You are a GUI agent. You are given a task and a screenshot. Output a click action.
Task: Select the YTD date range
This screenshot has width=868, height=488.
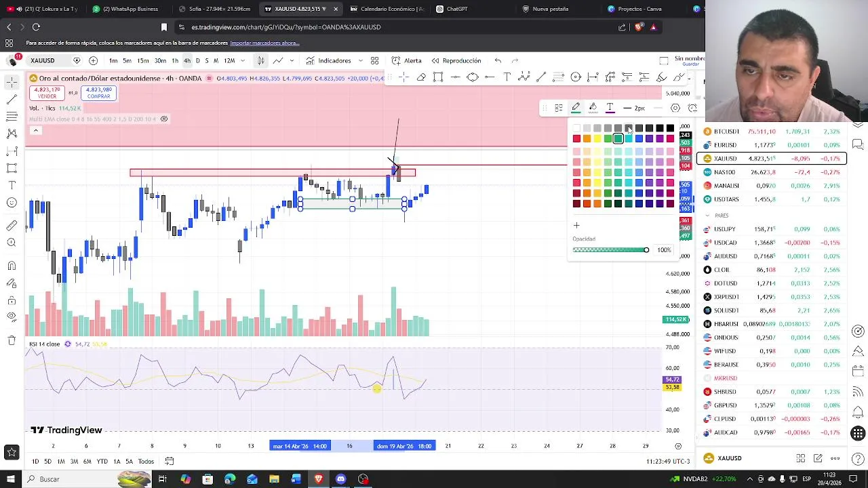point(102,462)
